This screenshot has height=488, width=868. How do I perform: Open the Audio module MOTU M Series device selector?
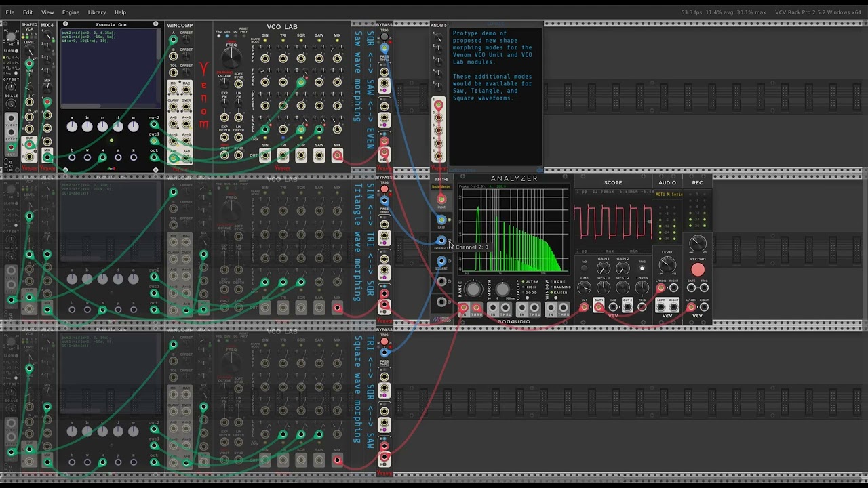point(669,195)
